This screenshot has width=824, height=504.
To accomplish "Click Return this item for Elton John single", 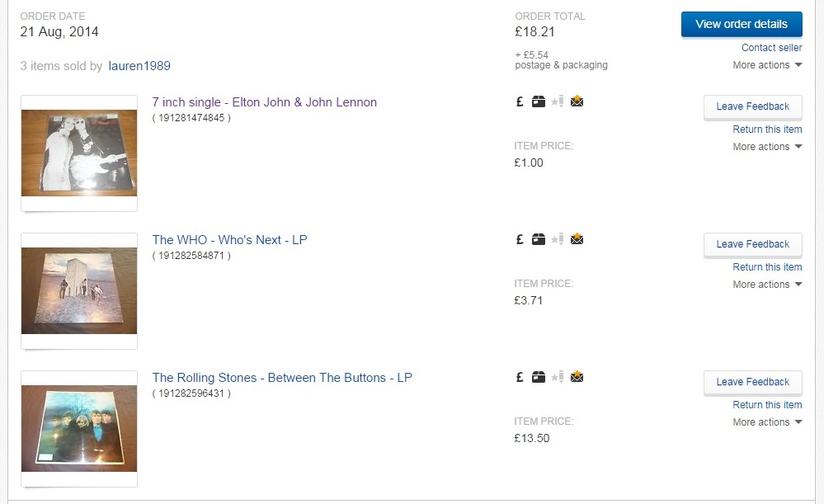I will pos(767,130).
